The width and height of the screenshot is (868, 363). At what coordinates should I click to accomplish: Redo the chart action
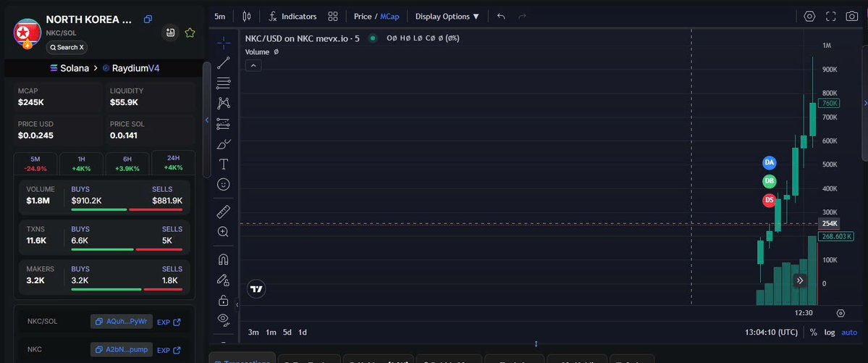pyautogui.click(x=522, y=16)
